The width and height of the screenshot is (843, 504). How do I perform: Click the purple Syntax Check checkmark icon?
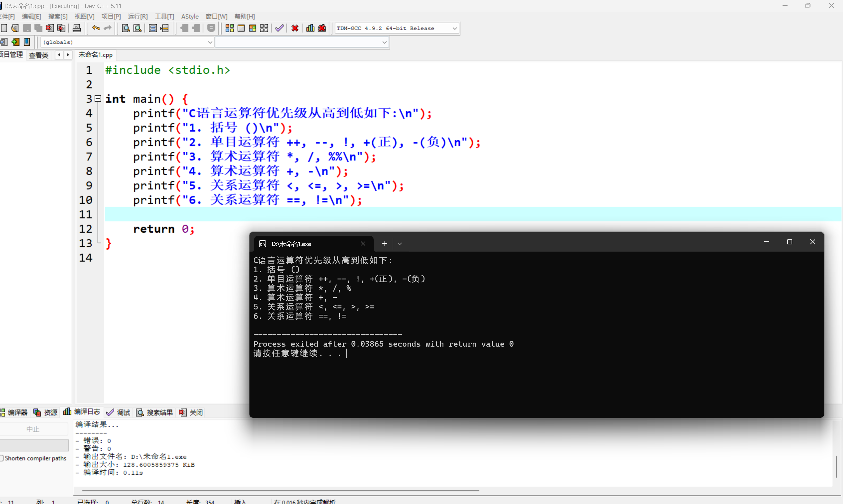point(279,28)
